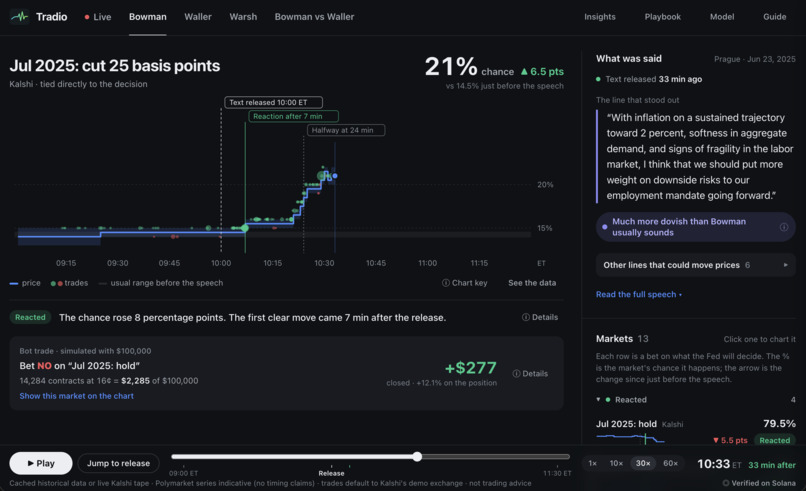Screen dimensions: 806x491
Task: Click Jump to release button
Action: (x=118, y=463)
